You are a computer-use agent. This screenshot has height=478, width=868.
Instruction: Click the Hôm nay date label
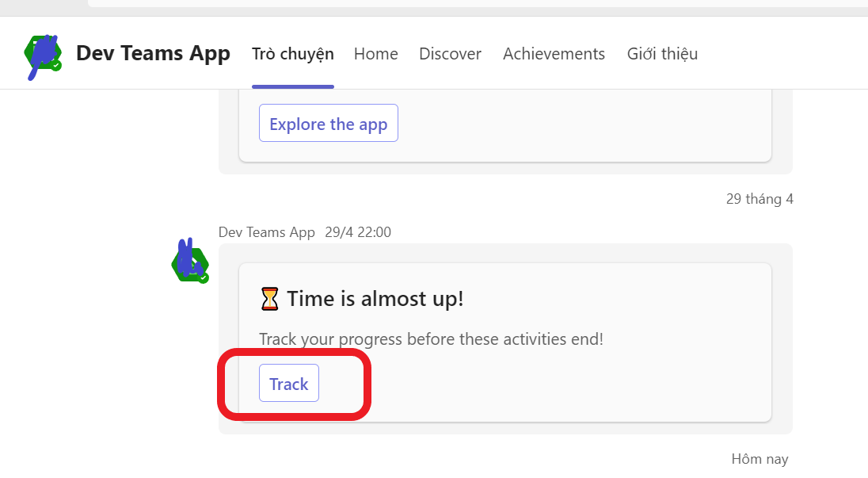point(759,458)
